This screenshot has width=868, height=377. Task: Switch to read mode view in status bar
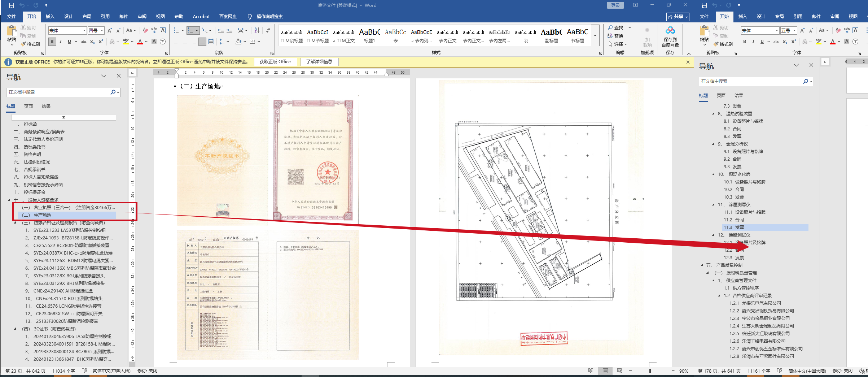click(x=591, y=371)
